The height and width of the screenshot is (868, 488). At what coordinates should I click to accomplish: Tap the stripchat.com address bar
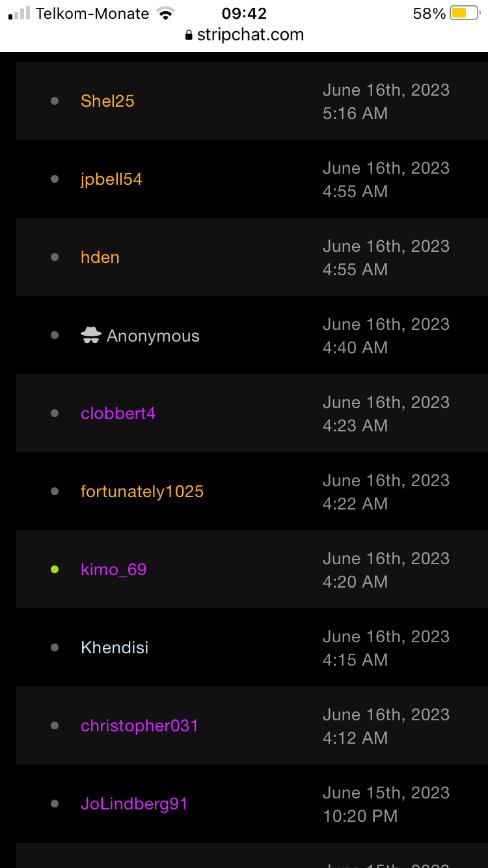pyautogui.click(x=250, y=35)
